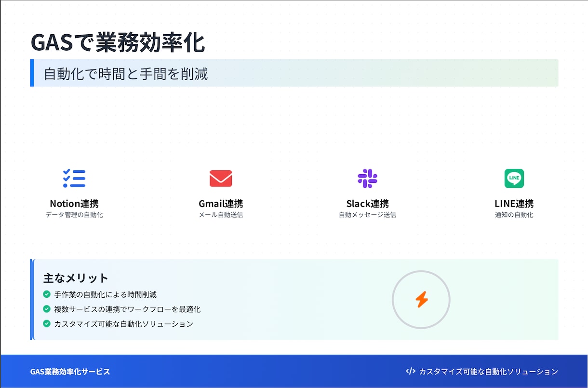Image resolution: width=588 pixels, height=388 pixels.
Task: Click the 自動メッセージ送信 caption
Action: 367,215
